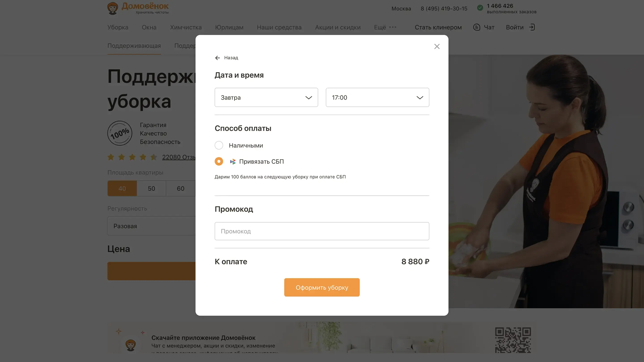The width and height of the screenshot is (644, 362).
Task: Select the Наличными payment option
Action: coord(219,145)
